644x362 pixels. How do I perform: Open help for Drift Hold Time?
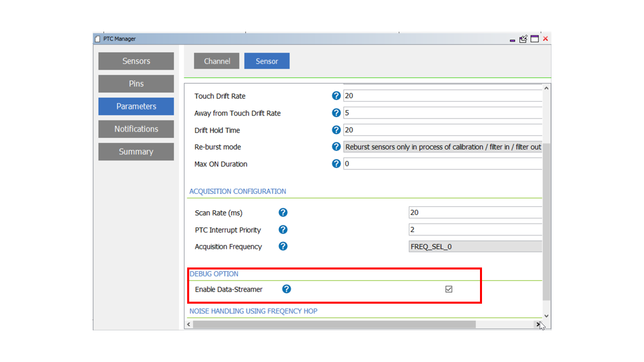pyautogui.click(x=337, y=130)
